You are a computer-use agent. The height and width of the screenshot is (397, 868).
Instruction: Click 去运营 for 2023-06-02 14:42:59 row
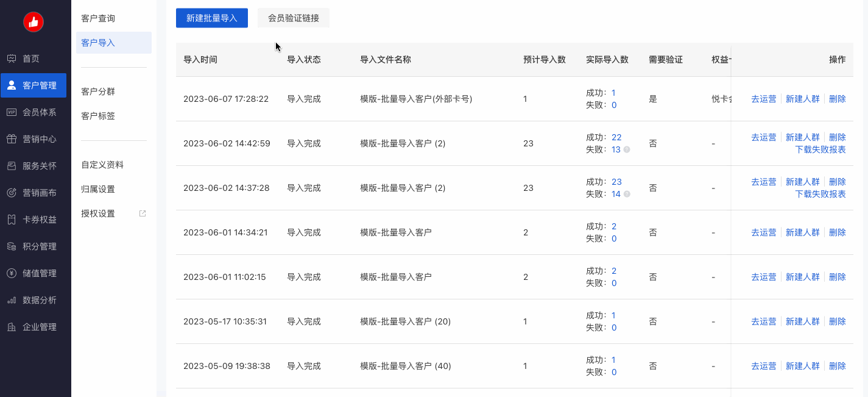coord(764,137)
